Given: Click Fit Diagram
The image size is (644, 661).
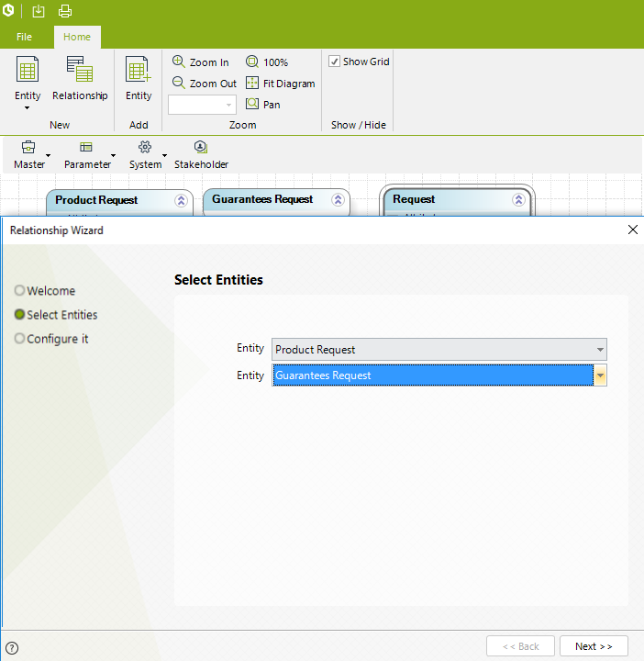Looking at the screenshot, I should click(x=280, y=83).
